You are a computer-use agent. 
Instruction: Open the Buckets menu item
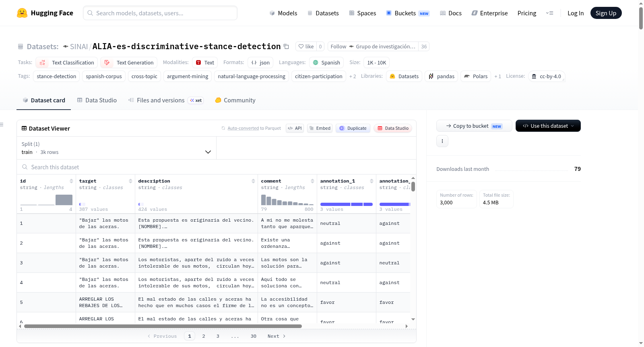pos(408,13)
